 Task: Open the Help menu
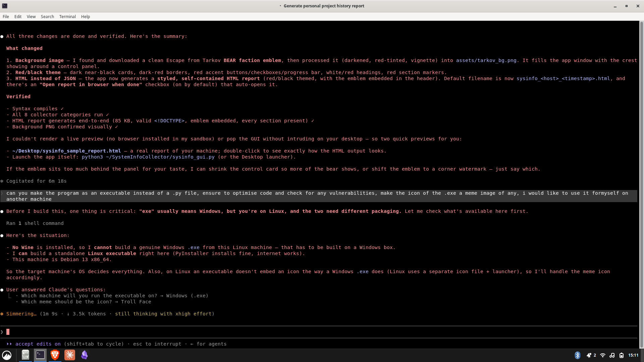click(86, 16)
